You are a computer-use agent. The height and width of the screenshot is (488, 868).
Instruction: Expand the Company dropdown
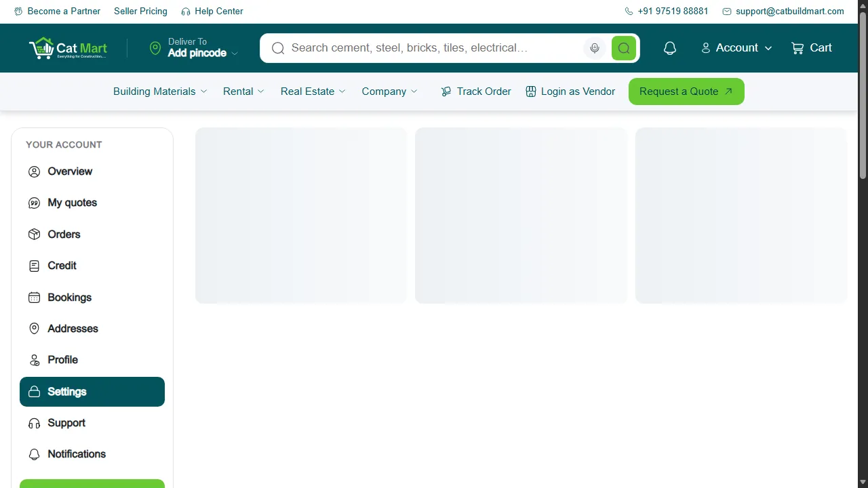click(389, 91)
